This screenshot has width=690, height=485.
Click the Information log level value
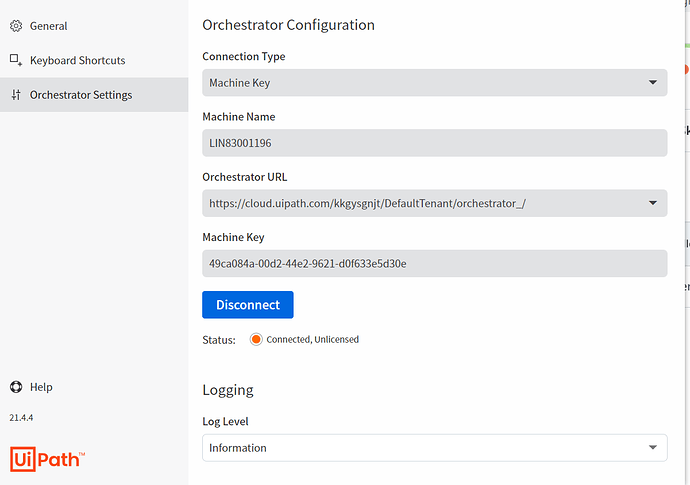(x=238, y=448)
